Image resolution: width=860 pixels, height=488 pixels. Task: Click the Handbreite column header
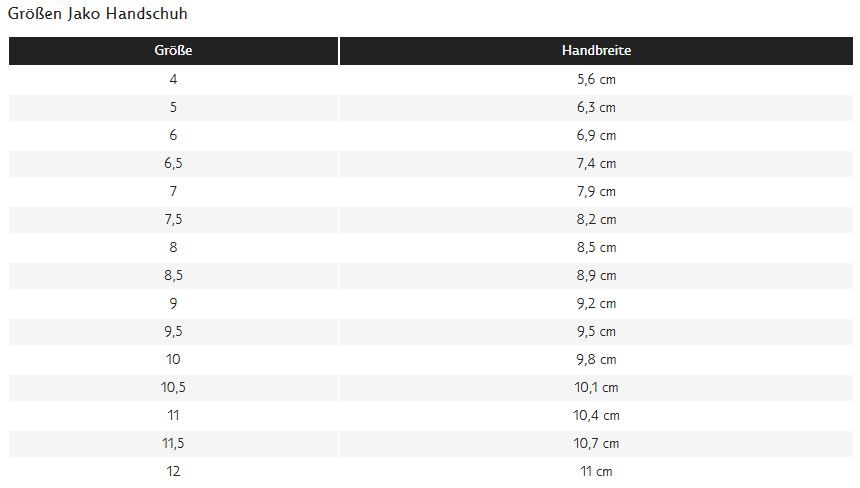[x=596, y=50]
